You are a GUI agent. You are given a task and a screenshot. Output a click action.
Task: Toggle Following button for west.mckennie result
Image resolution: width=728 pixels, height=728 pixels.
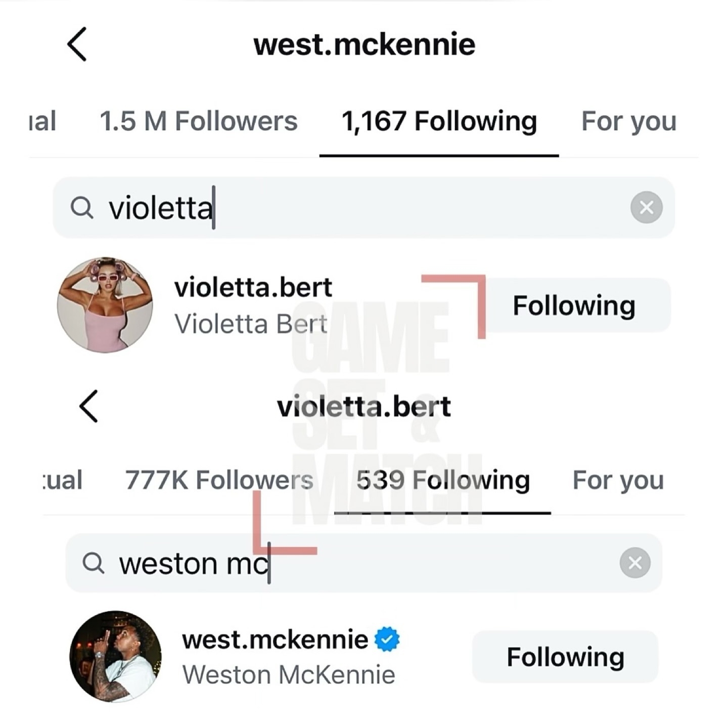pyautogui.click(x=565, y=657)
